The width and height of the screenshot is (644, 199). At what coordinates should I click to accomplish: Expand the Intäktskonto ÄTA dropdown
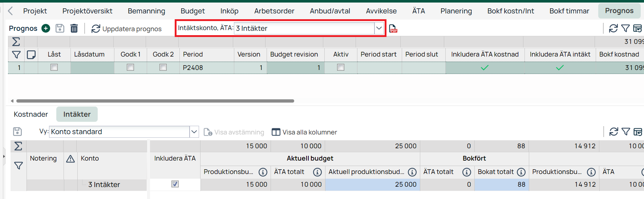(379, 28)
